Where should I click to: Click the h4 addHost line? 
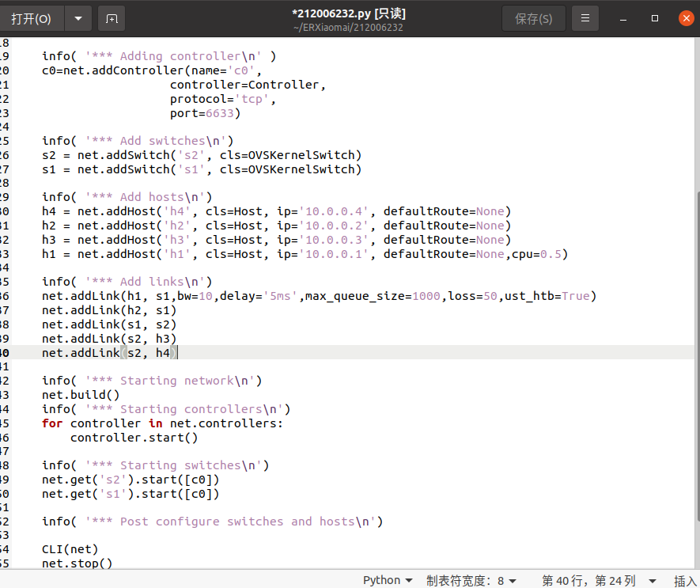[276, 212]
